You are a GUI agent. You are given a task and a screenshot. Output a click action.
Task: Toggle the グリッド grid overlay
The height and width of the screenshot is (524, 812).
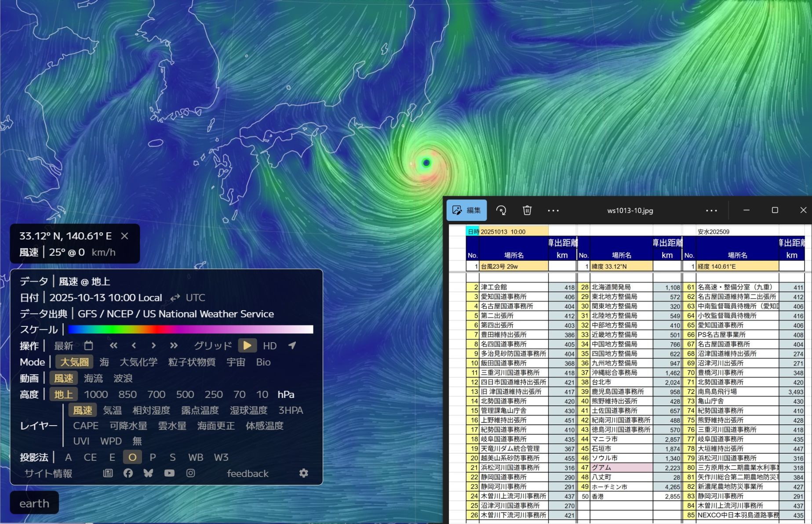[213, 346]
